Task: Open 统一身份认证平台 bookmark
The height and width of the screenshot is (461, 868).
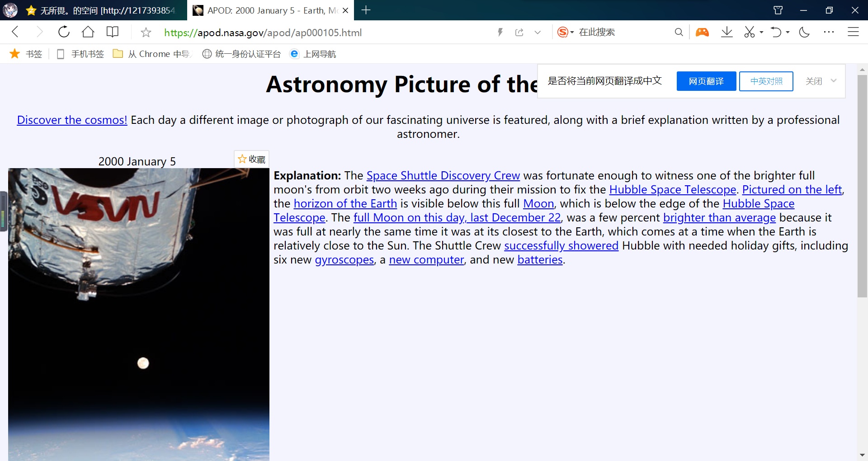Action: tap(241, 54)
